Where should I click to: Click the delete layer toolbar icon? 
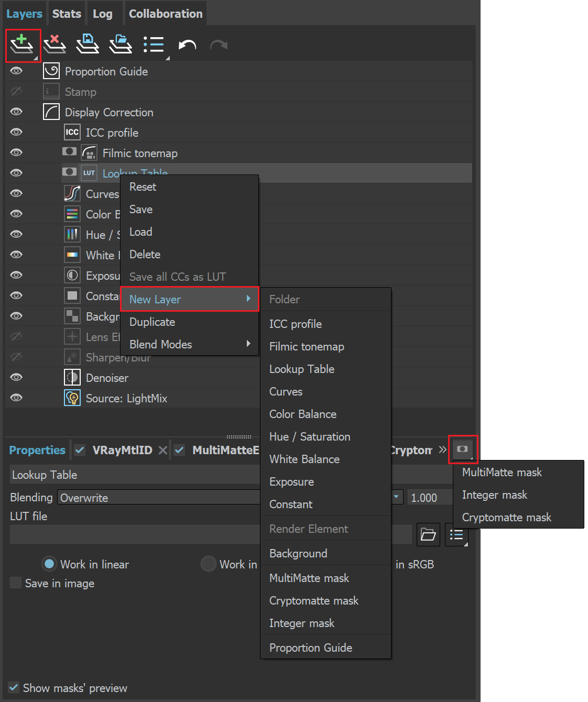click(x=55, y=45)
